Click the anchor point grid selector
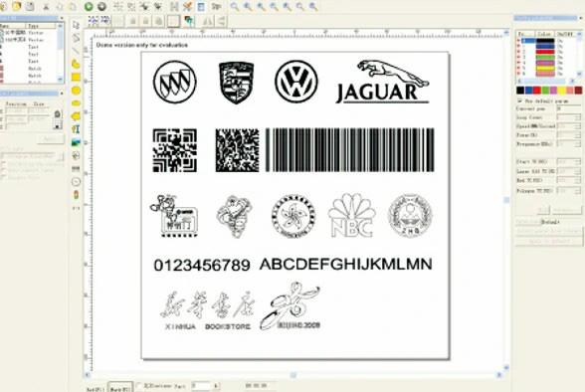This screenshot has width=585, height=392. pos(57,125)
